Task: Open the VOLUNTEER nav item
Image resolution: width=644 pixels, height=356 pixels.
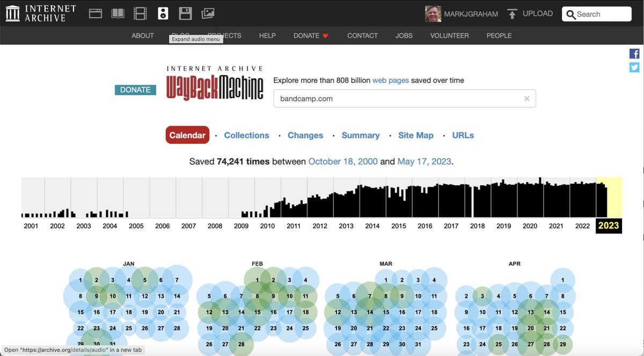Action: click(450, 35)
